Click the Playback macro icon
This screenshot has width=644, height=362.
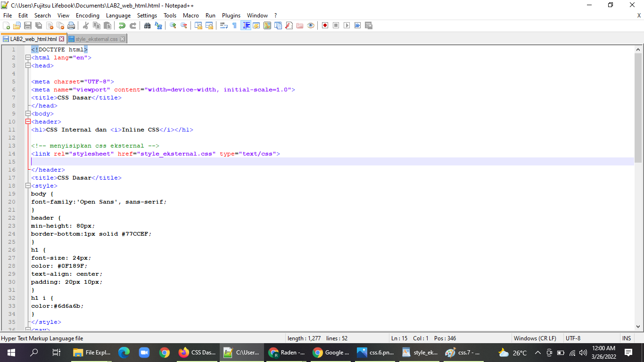pyautogui.click(x=347, y=25)
